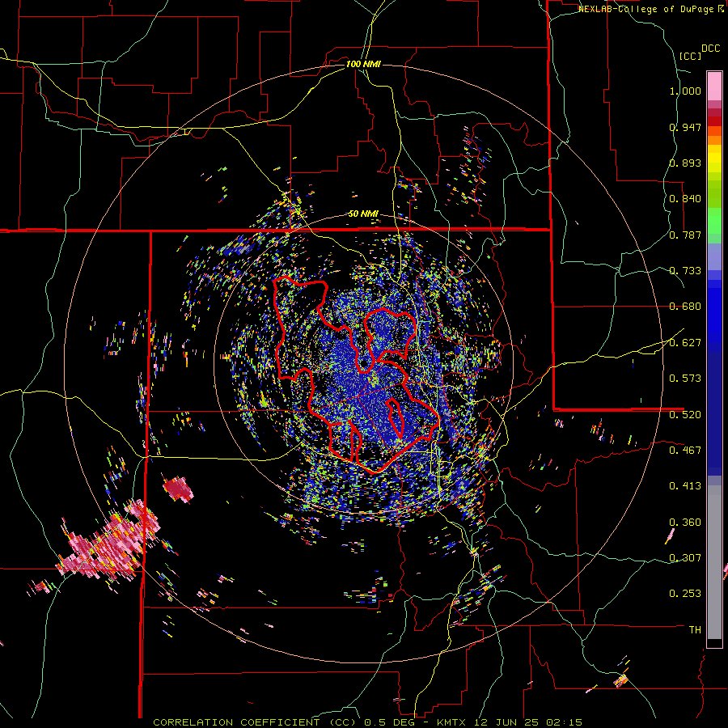Click the 0.467 color scale value
Image resolution: width=728 pixels, height=728 pixels.
685,451
